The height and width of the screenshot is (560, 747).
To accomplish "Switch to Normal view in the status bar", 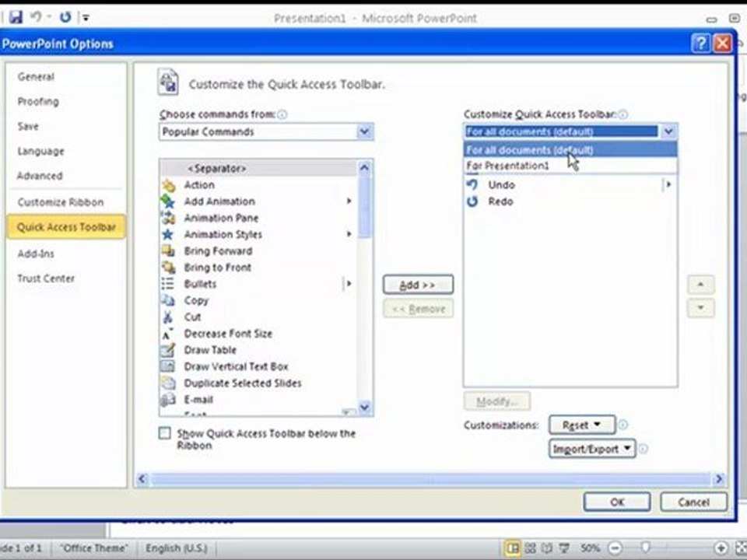I will [x=512, y=548].
